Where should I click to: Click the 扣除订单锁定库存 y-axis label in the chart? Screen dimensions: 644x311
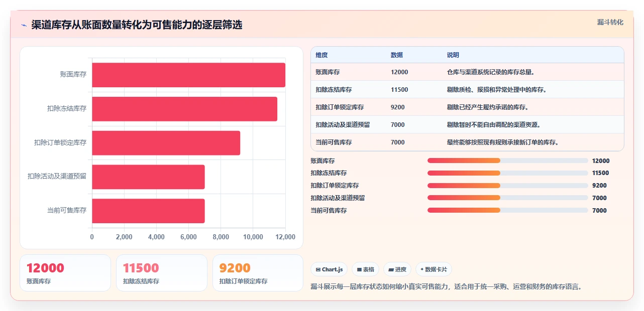coord(60,143)
